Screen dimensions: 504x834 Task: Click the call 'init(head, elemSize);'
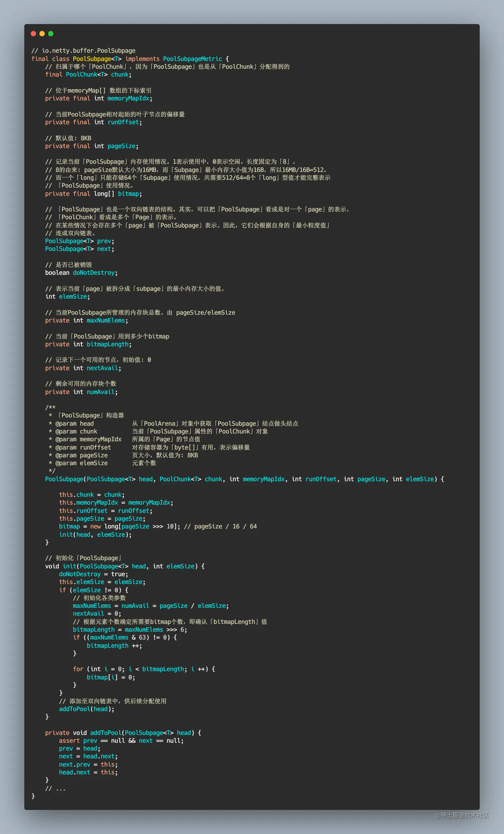tap(95, 534)
